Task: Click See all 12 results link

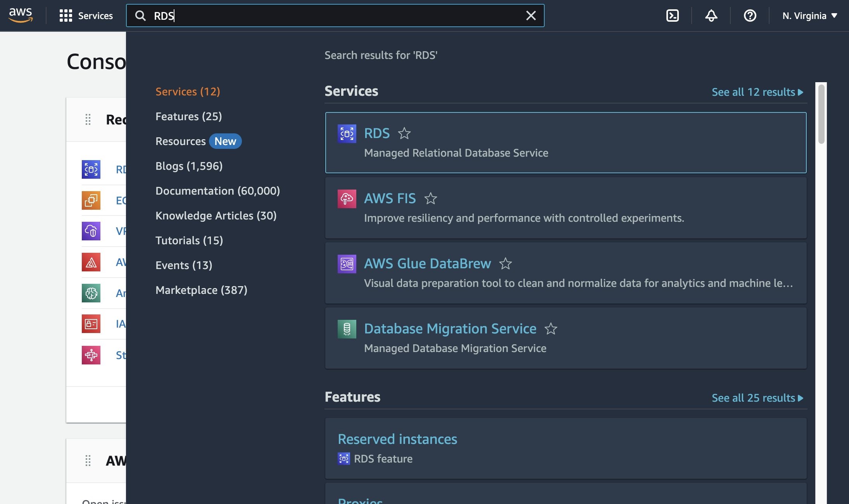Action: (757, 91)
